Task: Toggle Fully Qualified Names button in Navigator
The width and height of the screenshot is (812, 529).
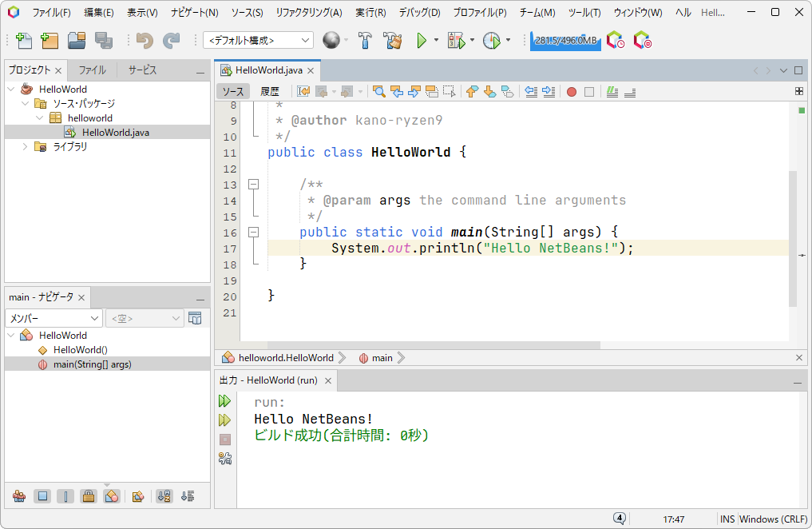Action: [138, 496]
